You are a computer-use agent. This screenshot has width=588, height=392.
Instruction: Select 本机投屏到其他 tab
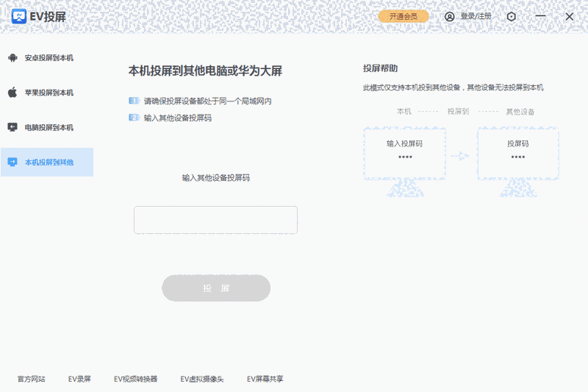click(x=47, y=162)
